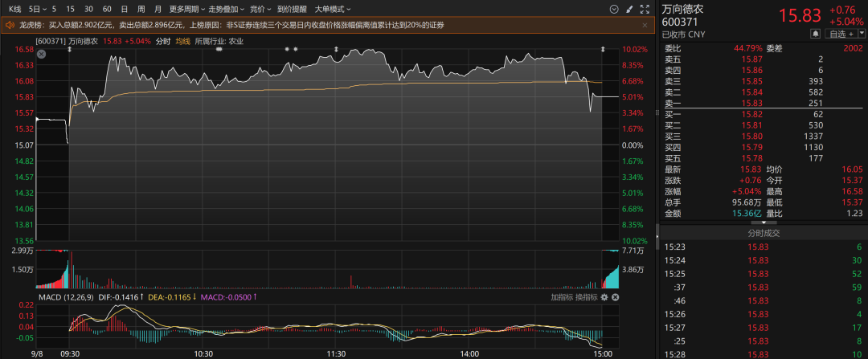Click 委比 value 44.79%
Viewport: 868px width, 359px height.
tap(748, 48)
